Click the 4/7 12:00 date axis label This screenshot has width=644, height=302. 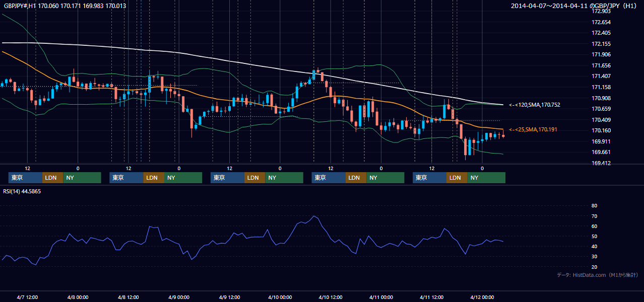[x=27, y=297]
